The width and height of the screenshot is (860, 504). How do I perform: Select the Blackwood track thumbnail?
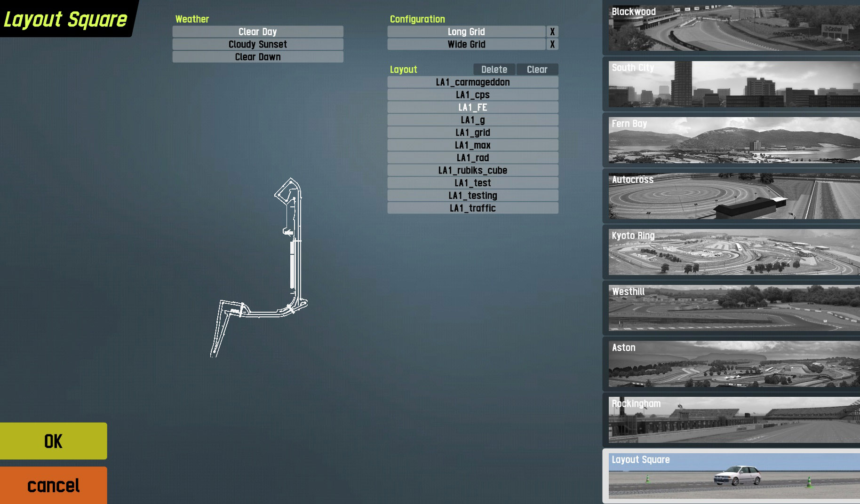(734, 28)
